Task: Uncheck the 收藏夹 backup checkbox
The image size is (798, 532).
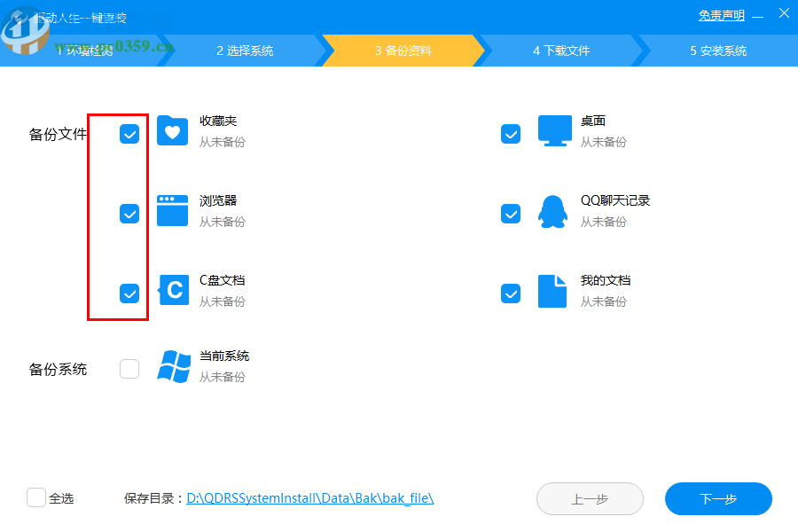Action: point(129,134)
